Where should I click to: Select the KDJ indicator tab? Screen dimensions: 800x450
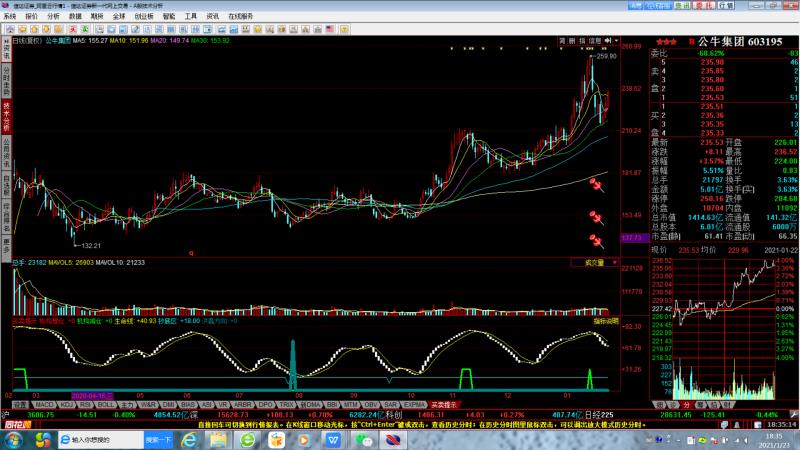(x=67, y=405)
